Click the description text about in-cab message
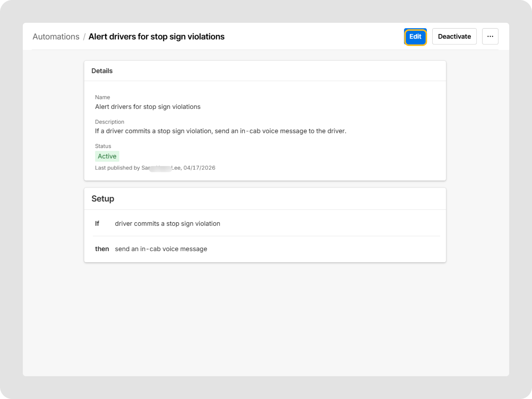 [220, 131]
